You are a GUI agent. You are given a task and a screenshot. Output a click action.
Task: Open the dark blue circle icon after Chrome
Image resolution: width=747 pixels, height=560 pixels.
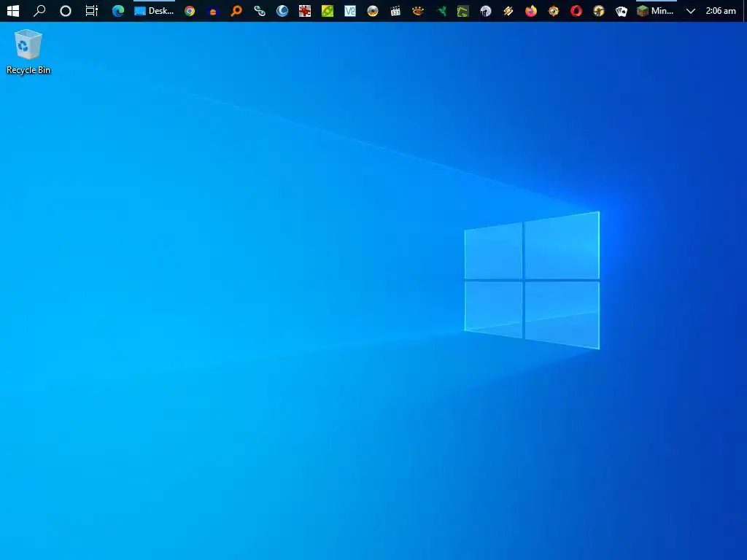pyautogui.click(x=213, y=11)
